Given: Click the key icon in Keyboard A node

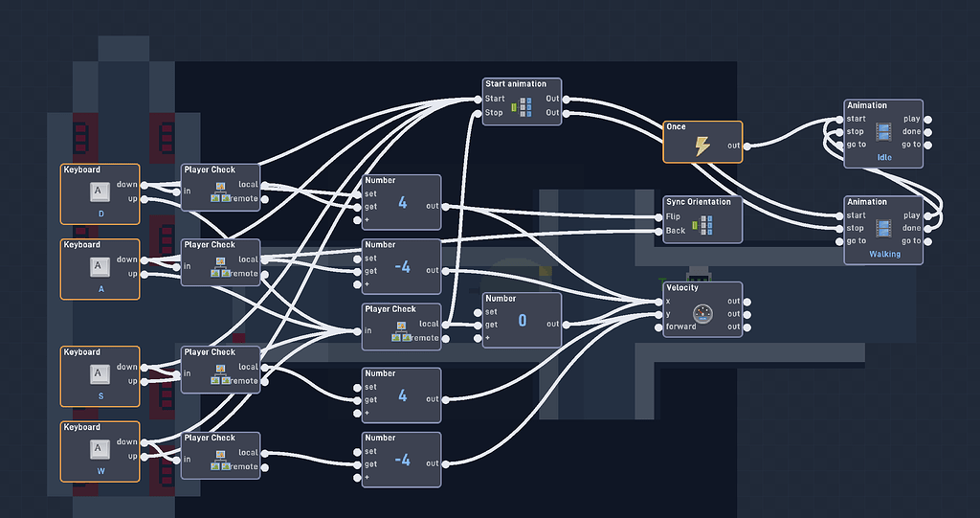Looking at the screenshot, I should 100,266.
